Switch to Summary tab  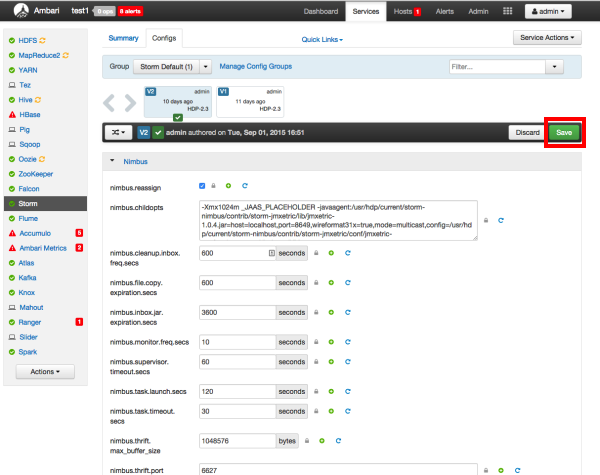[123, 38]
